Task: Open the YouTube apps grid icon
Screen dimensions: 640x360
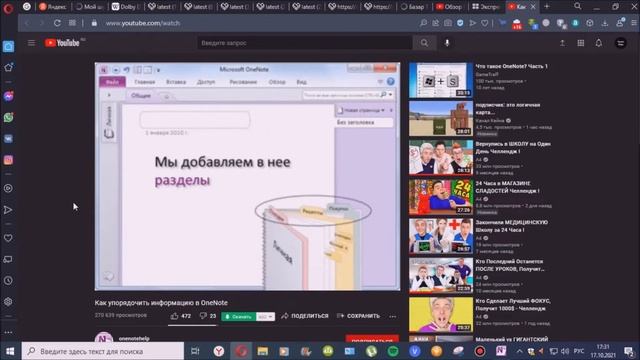Action: click(x=580, y=43)
